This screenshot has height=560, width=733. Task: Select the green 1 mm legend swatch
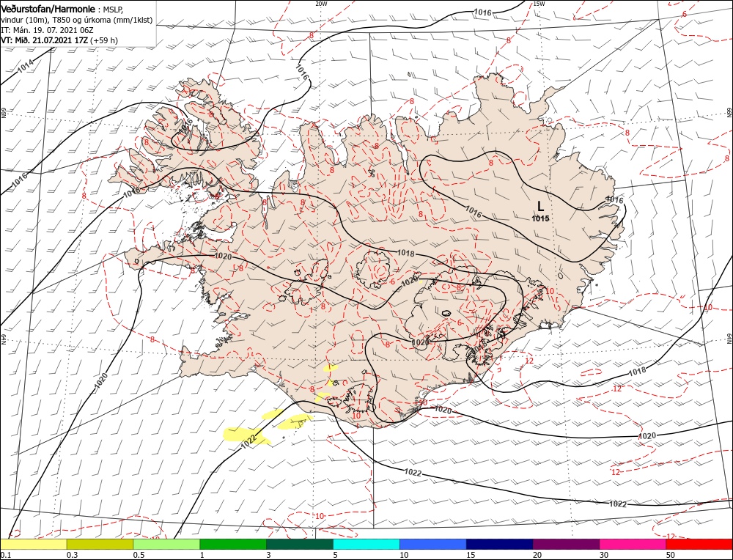[x=233, y=544]
